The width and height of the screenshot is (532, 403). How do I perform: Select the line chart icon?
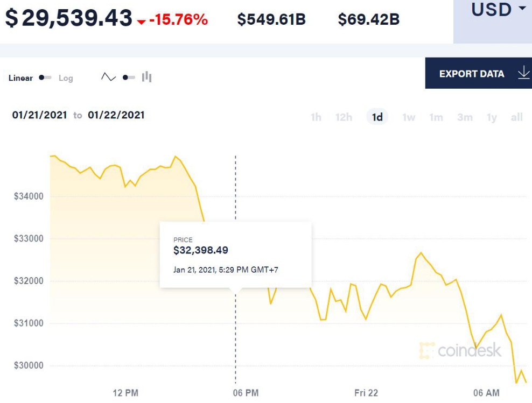108,77
